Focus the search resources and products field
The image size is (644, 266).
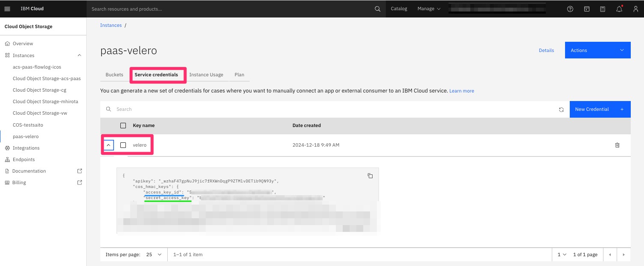point(230,9)
